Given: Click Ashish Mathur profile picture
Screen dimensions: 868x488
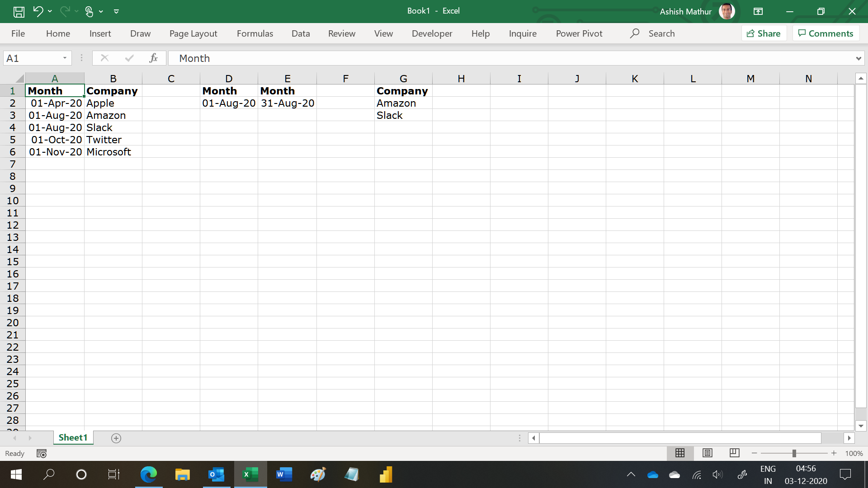Looking at the screenshot, I should pos(727,11).
